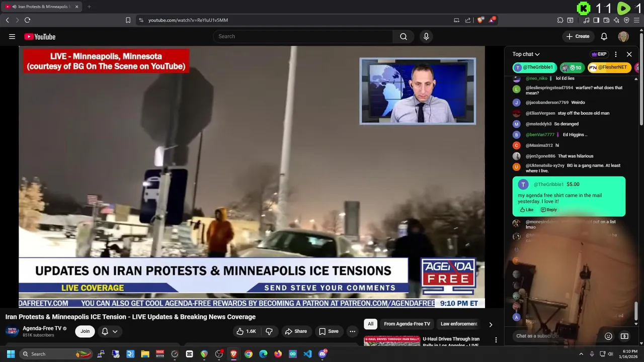Bookmark this page in address bar

[x=128, y=20]
